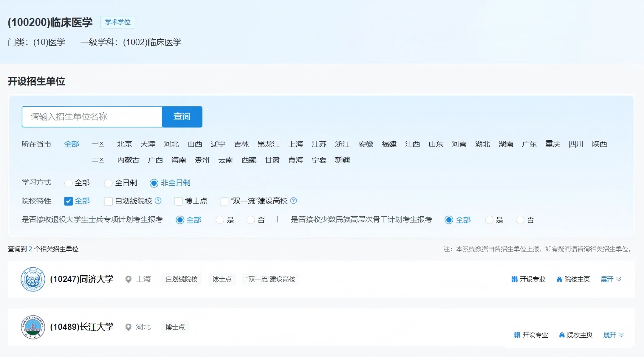Expand the 同济大学 row with 展开

pyautogui.click(x=611, y=279)
